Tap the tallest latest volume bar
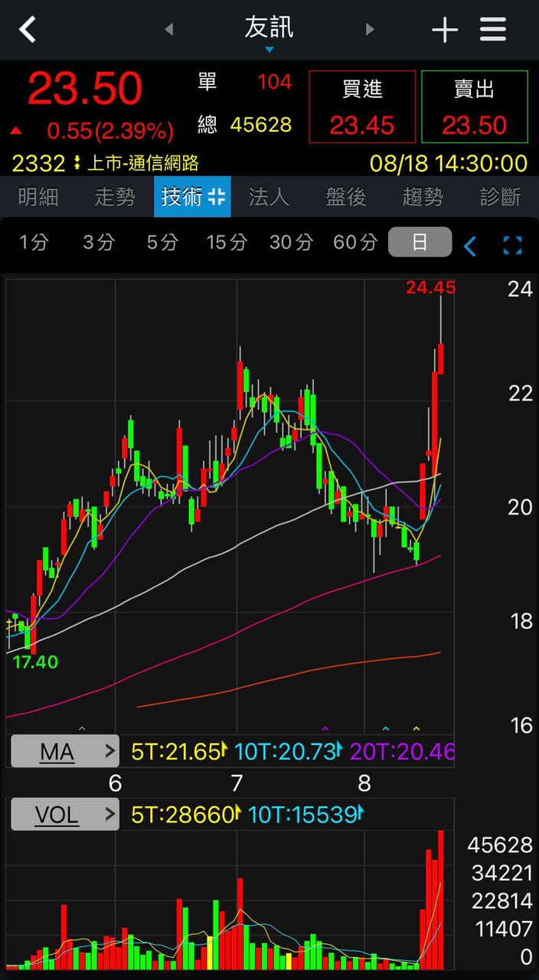 coord(441,900)
